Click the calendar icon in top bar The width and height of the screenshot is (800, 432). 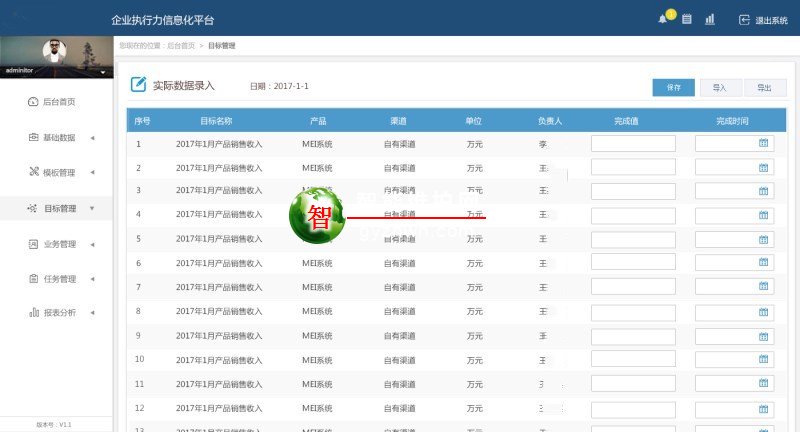[x=687, y=19]
